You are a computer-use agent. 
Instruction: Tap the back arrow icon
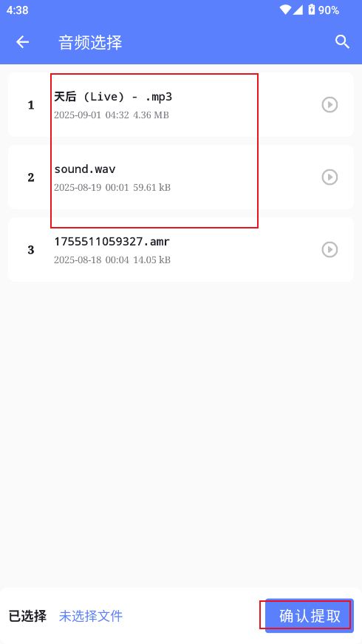23,42
